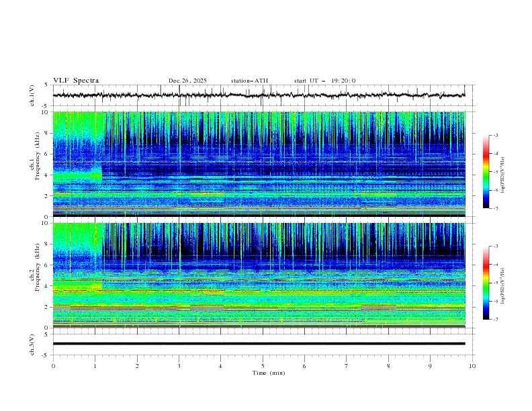Click the upper PSD color bar
The image size is (532, 411).
pos(486,172)
